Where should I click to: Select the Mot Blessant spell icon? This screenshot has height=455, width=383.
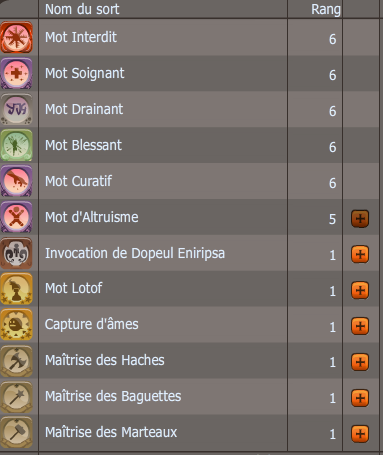click(x=16, y=145)
